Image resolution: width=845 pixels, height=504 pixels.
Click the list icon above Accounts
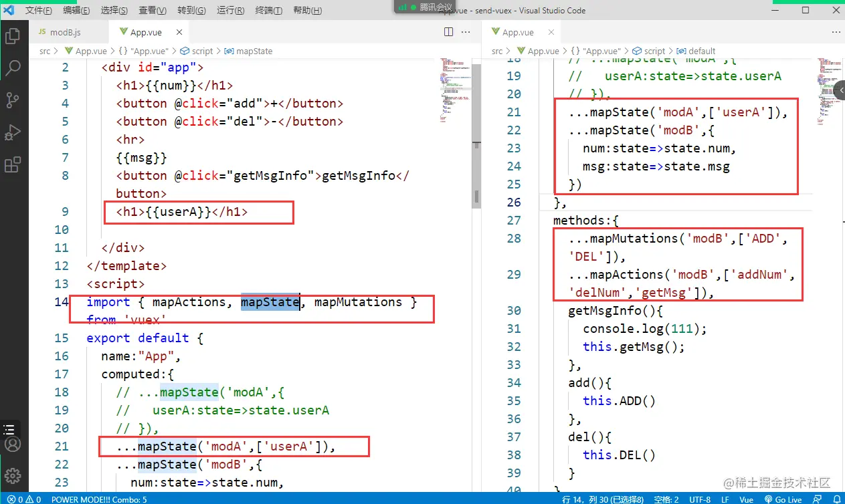(x=9, y=430)
